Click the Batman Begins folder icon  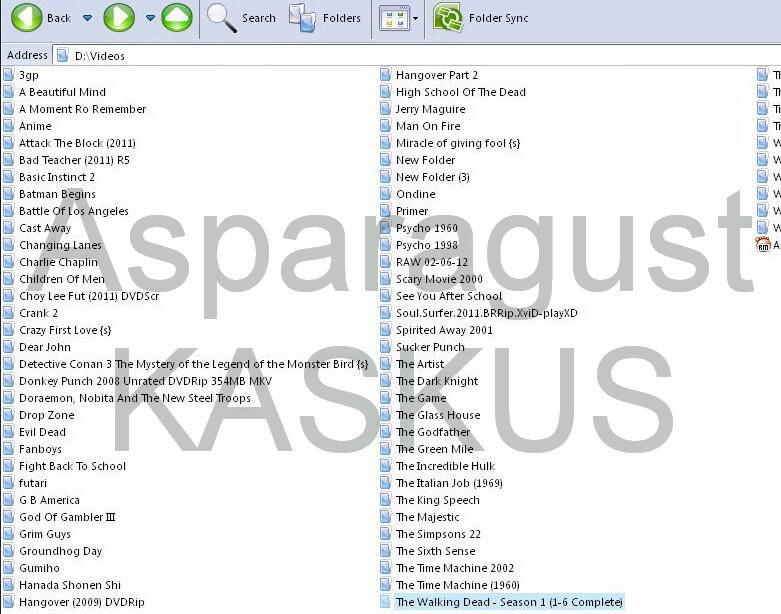pyautogui.click(x=8, y=194)
